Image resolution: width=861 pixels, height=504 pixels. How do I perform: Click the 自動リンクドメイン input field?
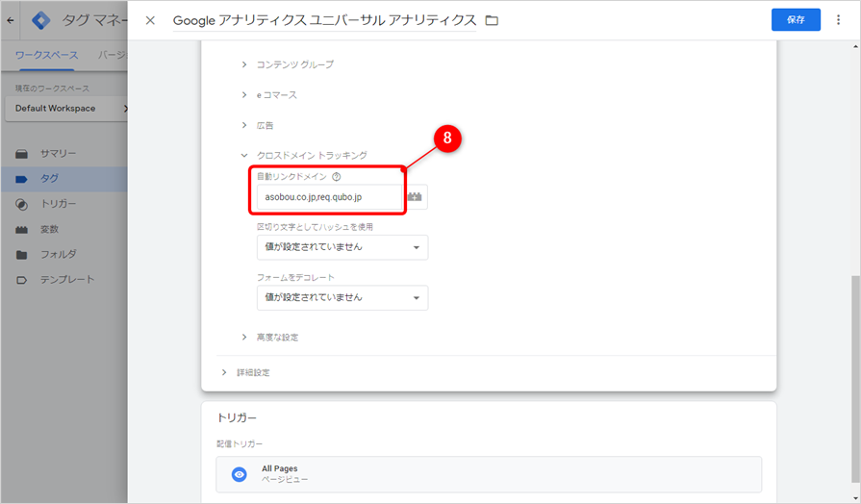pos(329,197)
